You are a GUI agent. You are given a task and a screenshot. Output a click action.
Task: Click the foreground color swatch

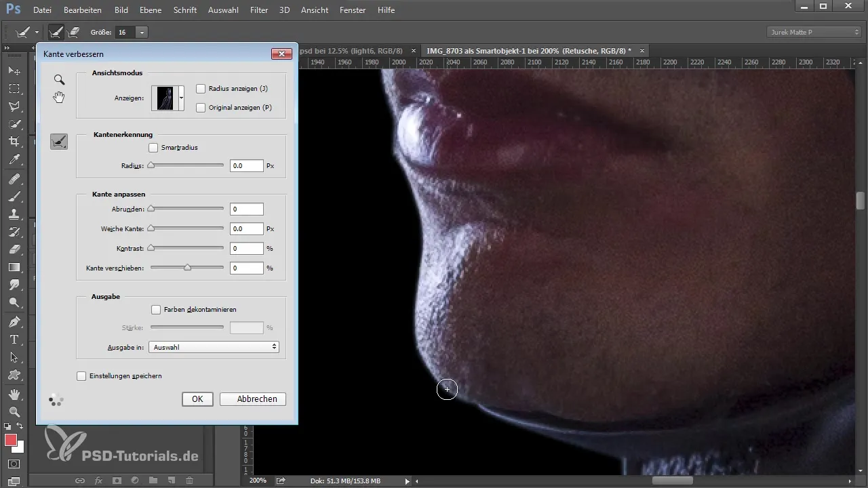[x=11, y=440]
